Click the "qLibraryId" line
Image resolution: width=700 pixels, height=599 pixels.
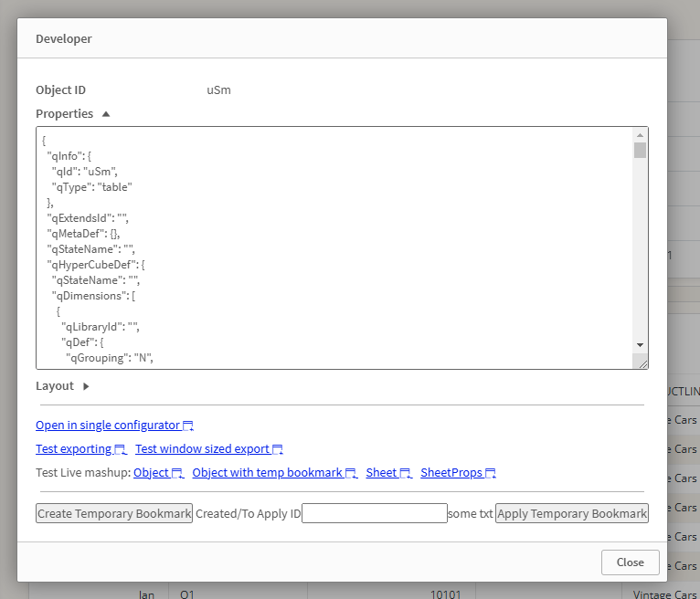tap(101, 327)
